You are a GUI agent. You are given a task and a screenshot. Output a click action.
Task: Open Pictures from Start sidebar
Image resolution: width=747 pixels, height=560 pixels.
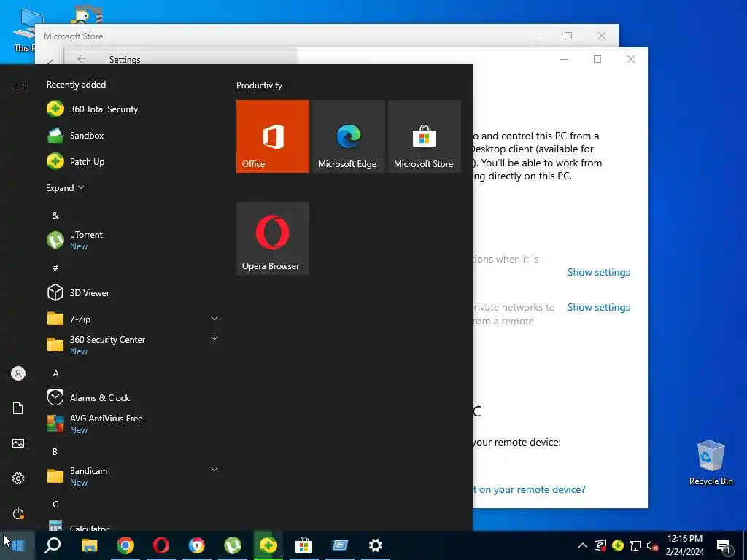(18, 443)
